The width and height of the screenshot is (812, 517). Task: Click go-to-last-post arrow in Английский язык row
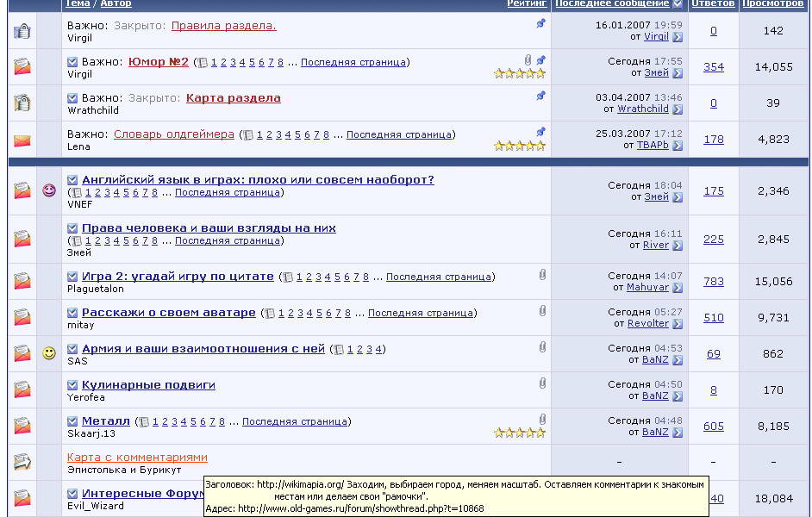coord(678,197)
